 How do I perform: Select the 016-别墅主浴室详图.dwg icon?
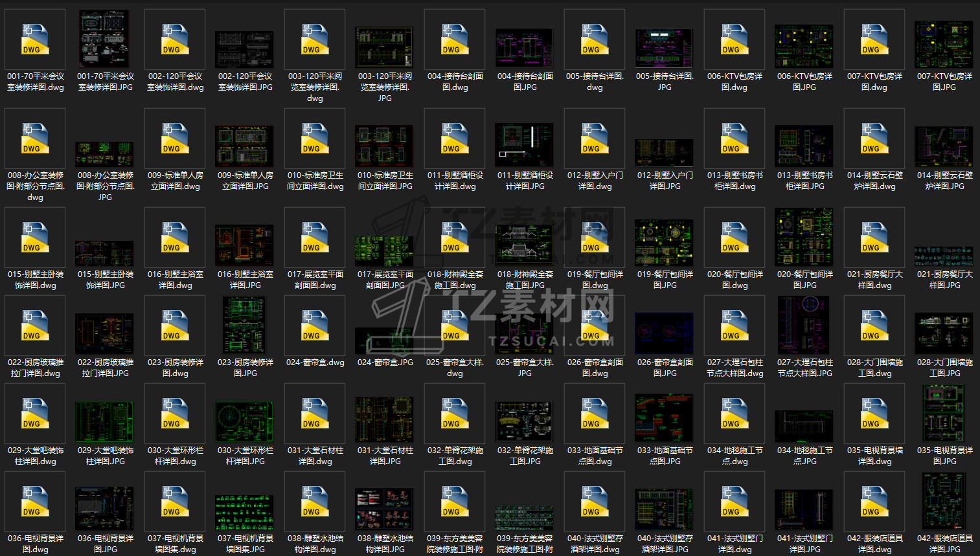click(175, 238)
